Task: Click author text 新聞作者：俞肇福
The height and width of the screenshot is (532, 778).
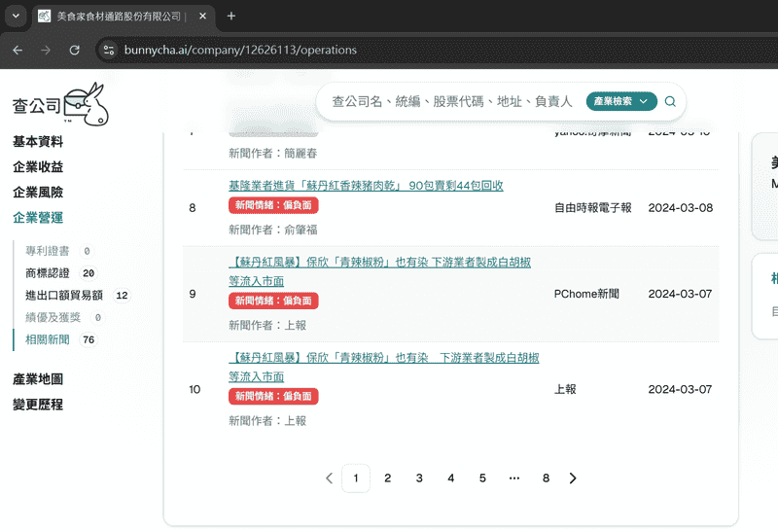Action: click(x=273, y=230)
